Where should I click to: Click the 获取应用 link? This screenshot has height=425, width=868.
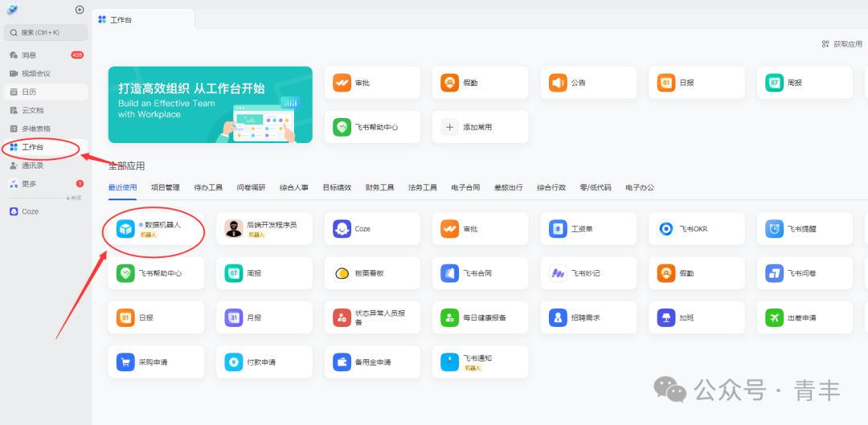click(842, 43)
